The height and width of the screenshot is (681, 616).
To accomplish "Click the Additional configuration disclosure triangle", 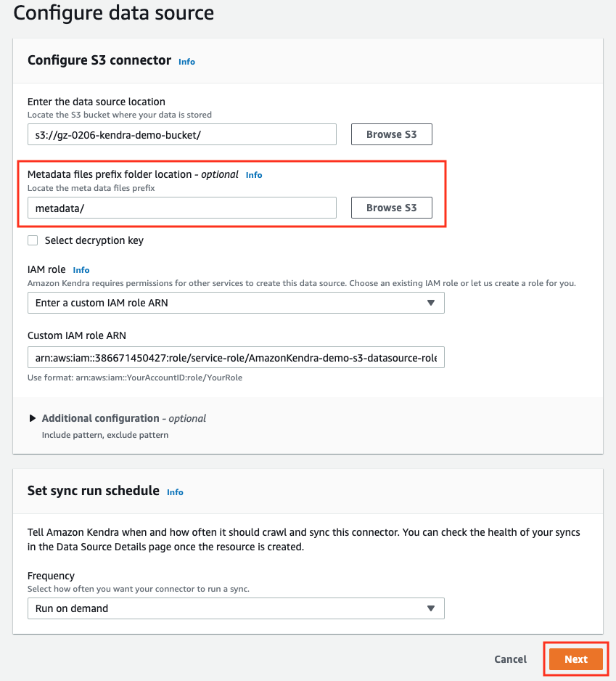I will (x=33, y=418).
